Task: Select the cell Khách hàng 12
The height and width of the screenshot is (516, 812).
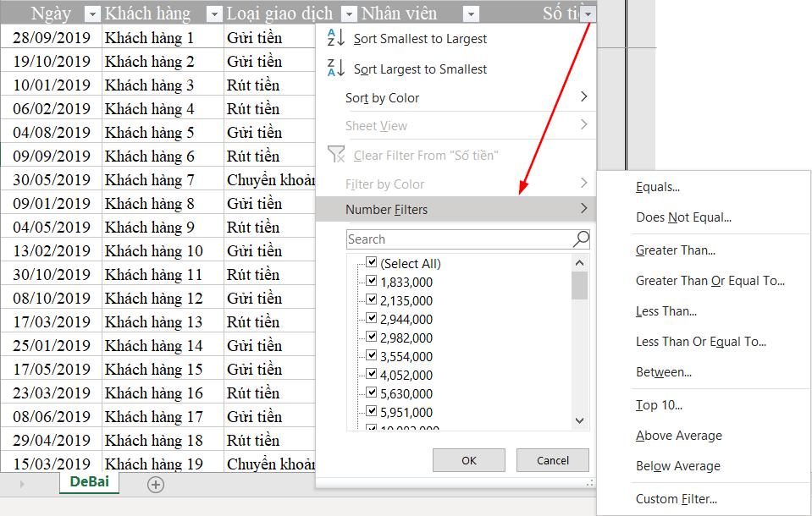Action: (x=163, y=298)
